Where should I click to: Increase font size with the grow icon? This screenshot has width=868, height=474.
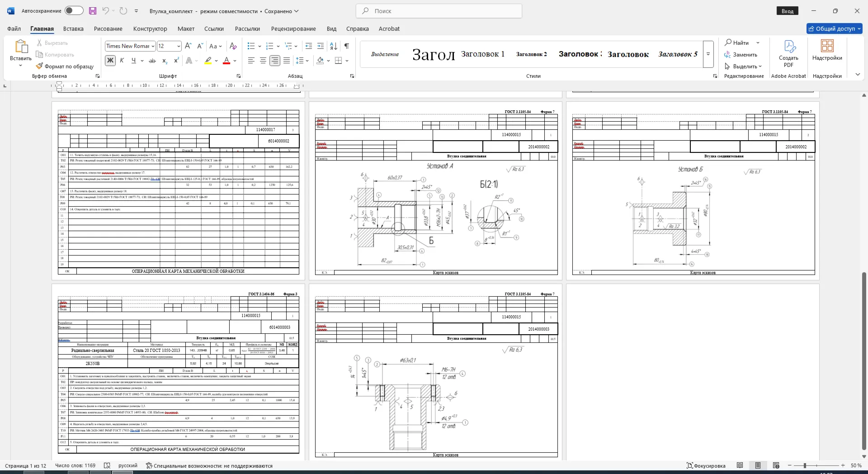pos(188,46)
